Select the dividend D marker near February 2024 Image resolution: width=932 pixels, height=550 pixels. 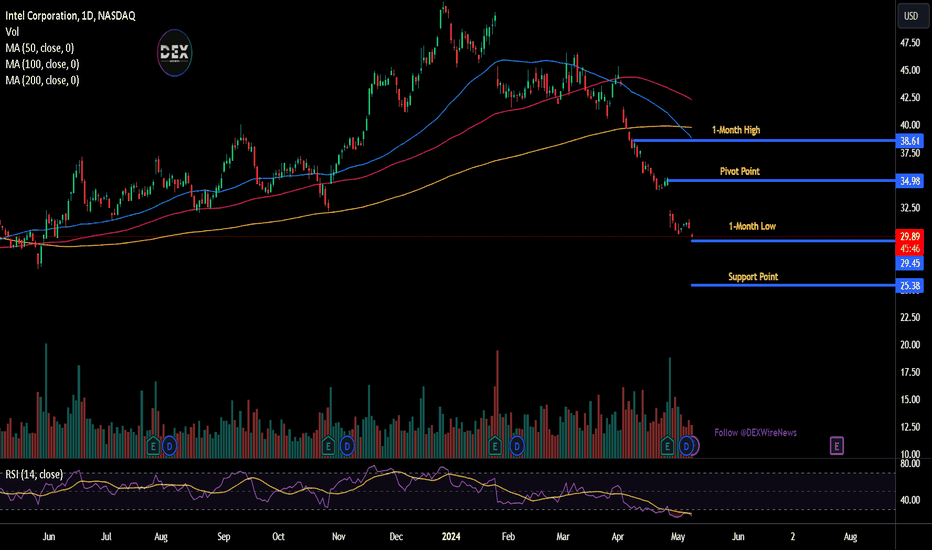(x=517, y=445)
